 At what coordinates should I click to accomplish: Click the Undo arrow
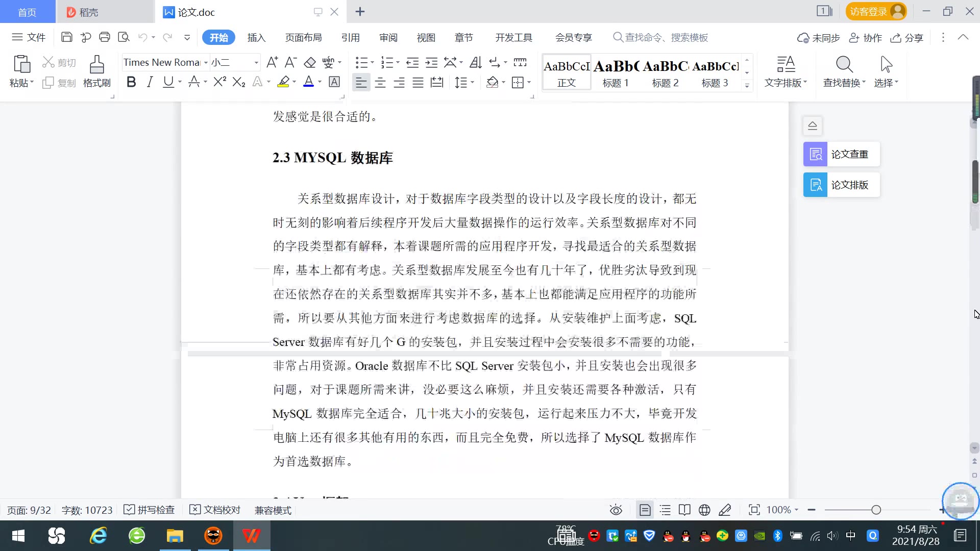[x=143, y=37]
